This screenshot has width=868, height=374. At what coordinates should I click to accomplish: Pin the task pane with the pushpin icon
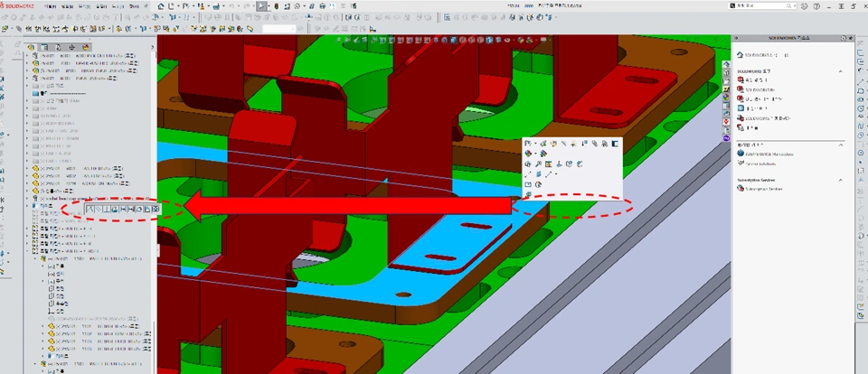pyautogui.click(x=850, y=38)
